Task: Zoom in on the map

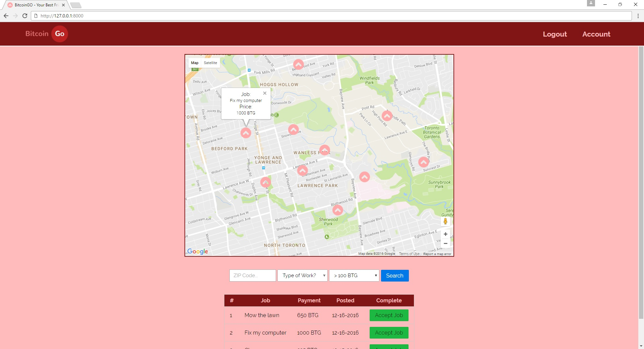Action: (445, 234)
